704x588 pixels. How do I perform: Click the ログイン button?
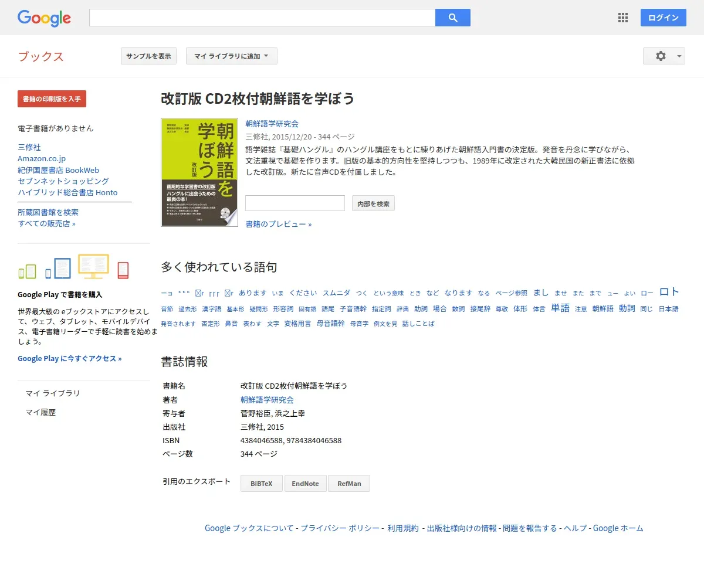pos(664,18)
